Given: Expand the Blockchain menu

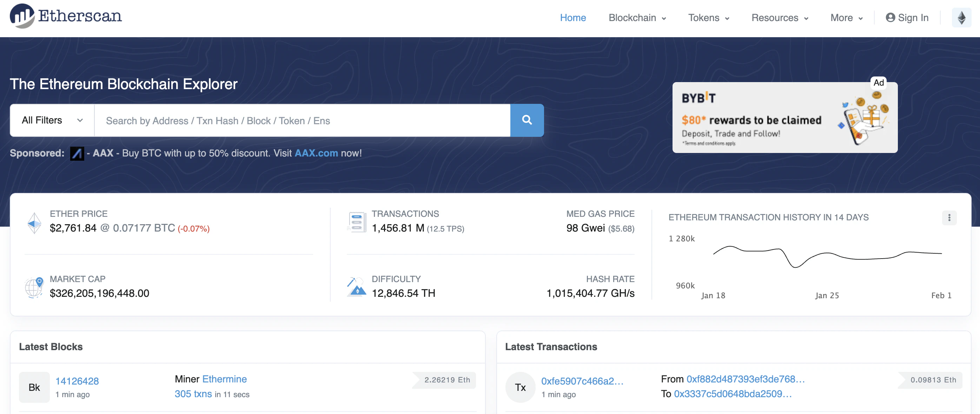Looking at the screenshot, I should (x=637, y=18).
